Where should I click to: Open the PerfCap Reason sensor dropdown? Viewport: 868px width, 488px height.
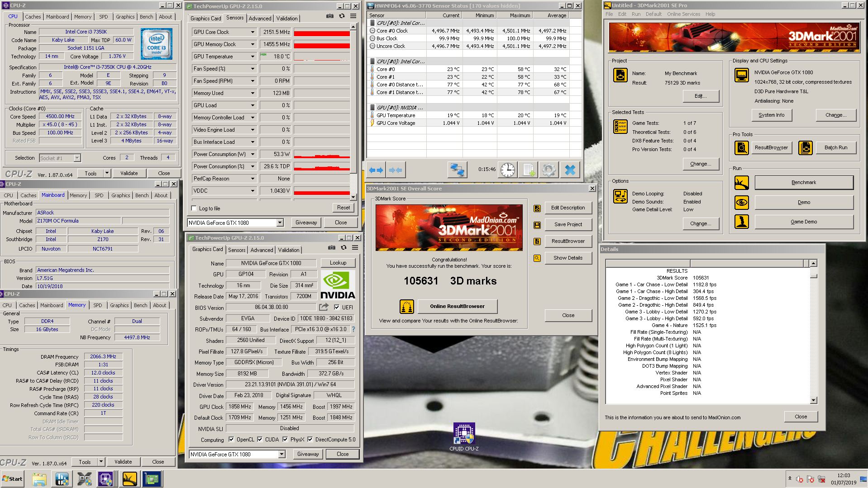(x=253, y=179)
